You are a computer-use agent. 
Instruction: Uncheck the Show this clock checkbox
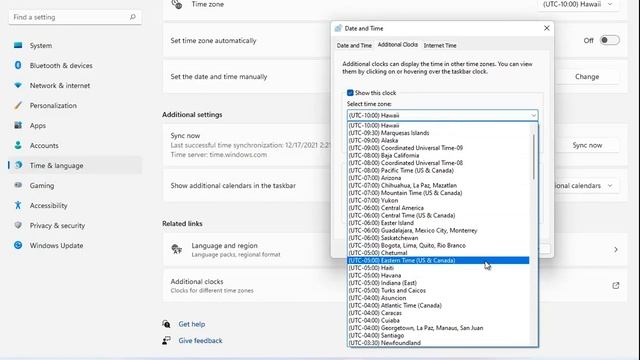350,93
